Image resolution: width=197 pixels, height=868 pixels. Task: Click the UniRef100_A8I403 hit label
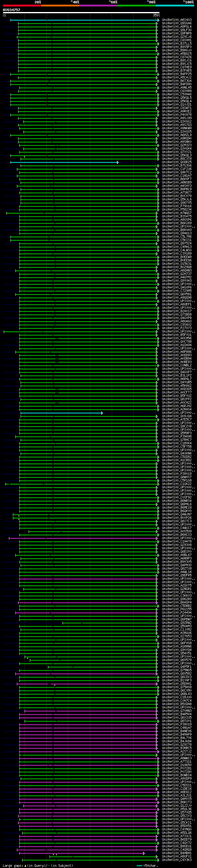pos(177,20)
